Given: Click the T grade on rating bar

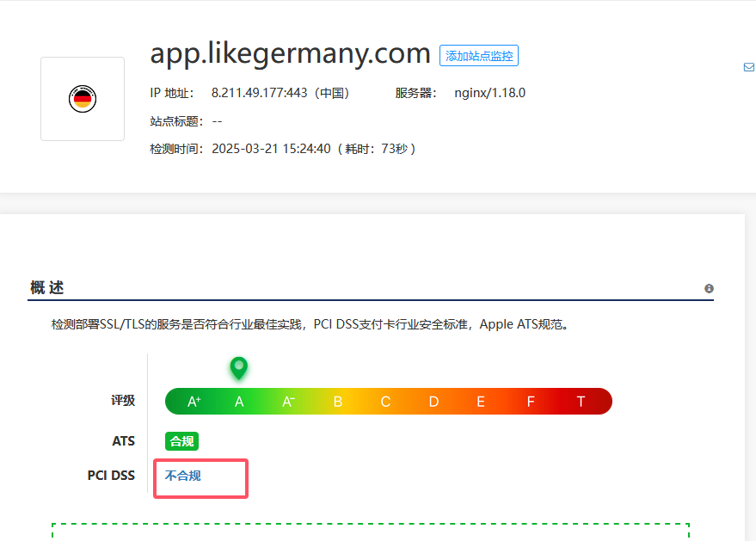Looking at the screenshot, I should [x=581, y=402].
